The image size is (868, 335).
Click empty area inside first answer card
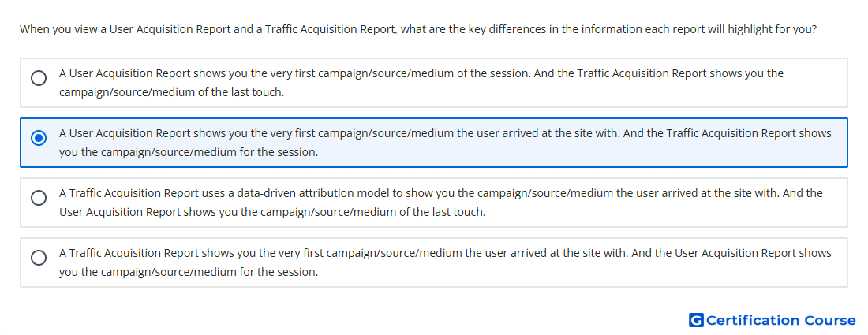554,93
